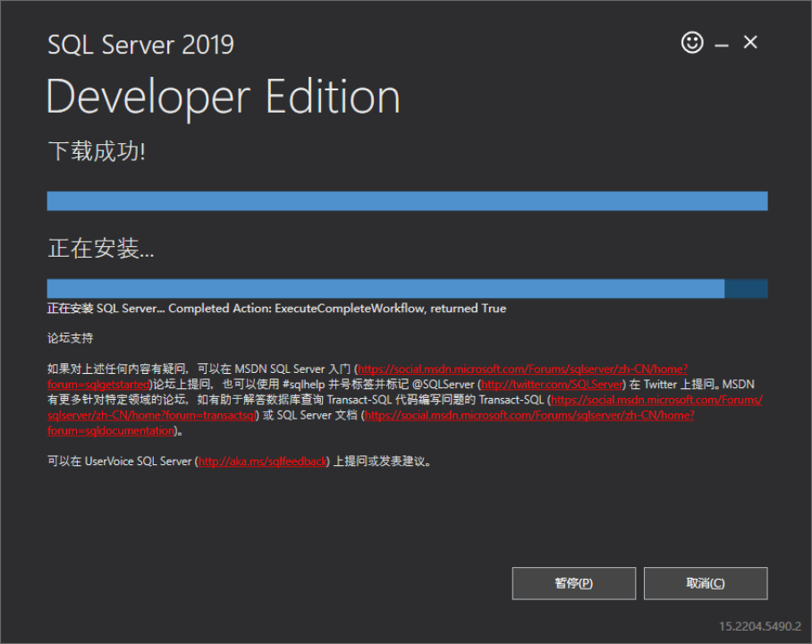The image size is (812, 644).
Task: Click the smiley feedback icon
Action: [x=692, y=42]
